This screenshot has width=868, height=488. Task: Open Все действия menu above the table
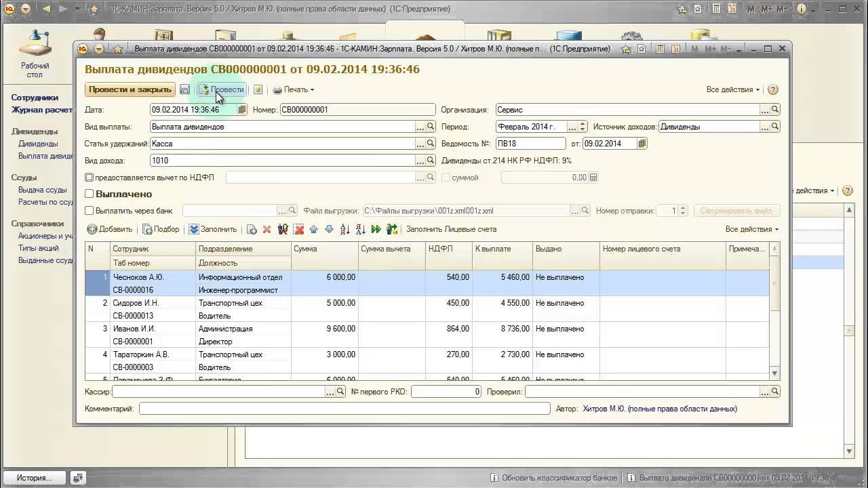tap(752, 229)
